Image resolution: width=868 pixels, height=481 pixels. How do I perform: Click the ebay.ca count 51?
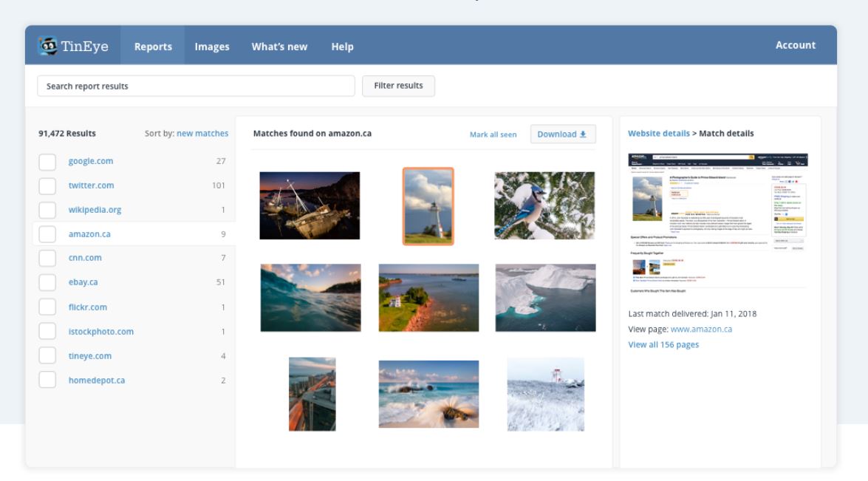click(x=221, y=282)
